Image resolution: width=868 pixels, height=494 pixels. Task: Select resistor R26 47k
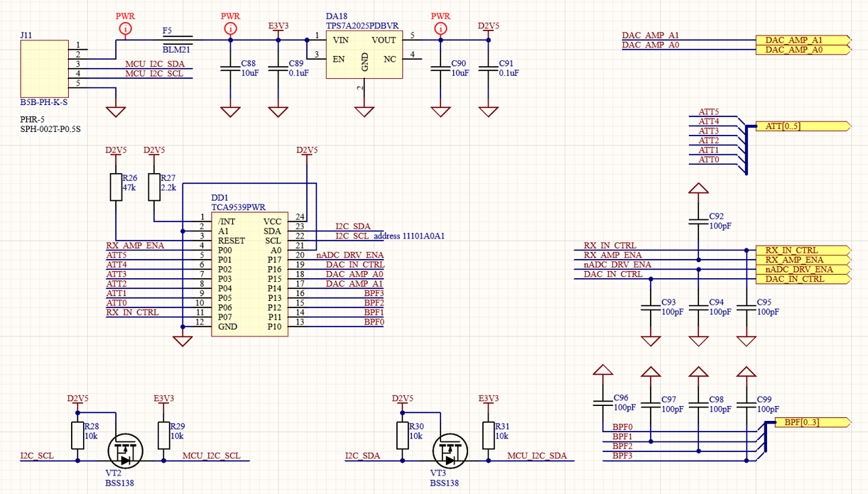tap(115, 187)
